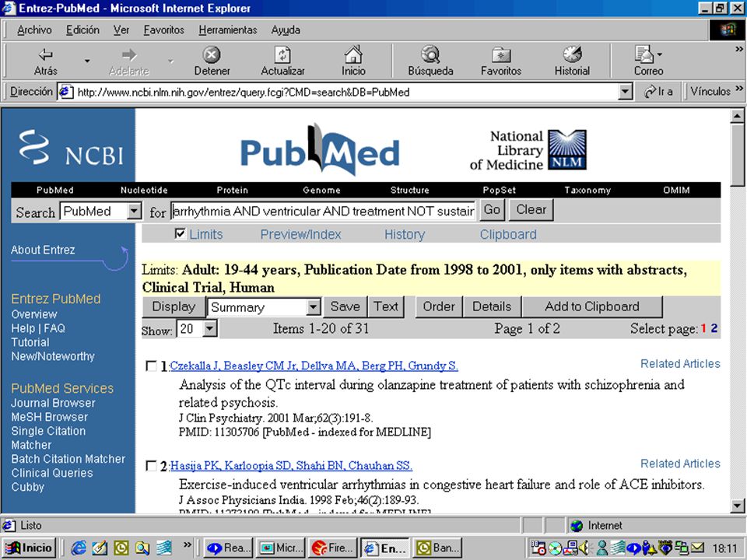Image resolution: width=747 pixels, height=560 pixels.
Task: Click the page scrollbar down arrow
Action: tap(737, 506)
